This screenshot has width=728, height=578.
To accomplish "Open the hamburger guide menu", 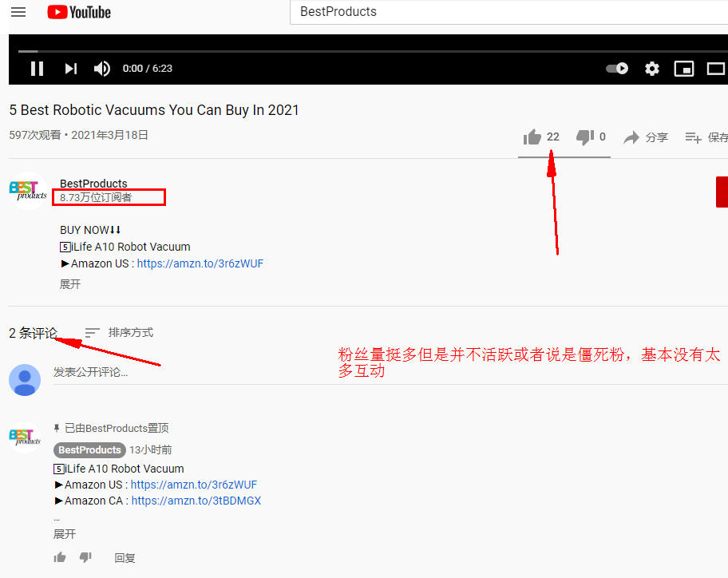I will [18, 12].
